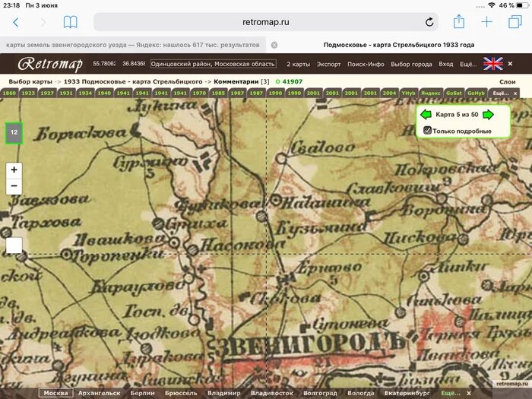The height and width of the screenshot is (399, 532).
Task: Go to next map with green right arrow
Action: [x=488, y=115]
